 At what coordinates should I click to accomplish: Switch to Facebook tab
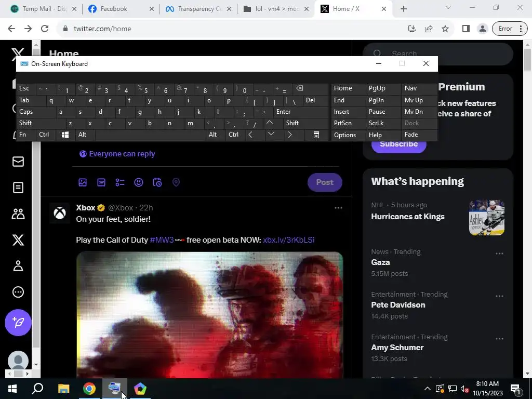[x=121, y=9]
